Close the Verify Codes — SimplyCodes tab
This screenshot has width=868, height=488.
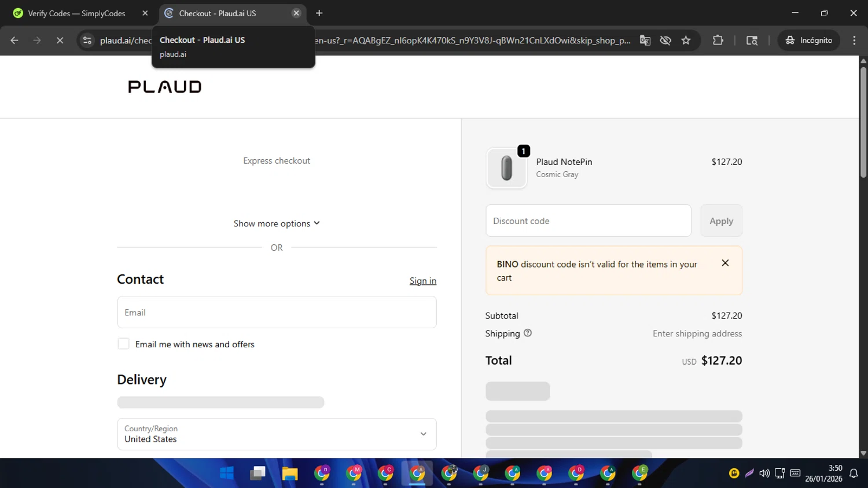point(145,13)
